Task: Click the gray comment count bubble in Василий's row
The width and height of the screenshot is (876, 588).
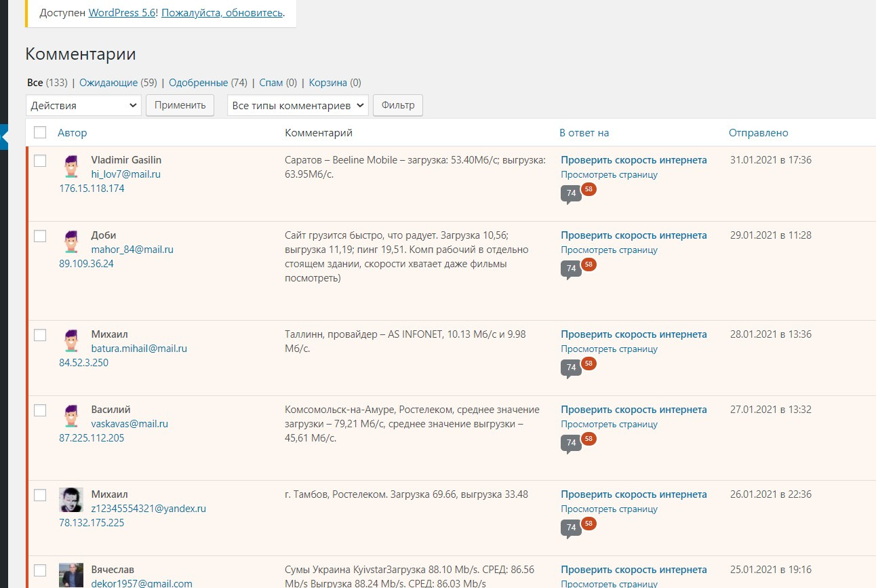Action: coord(571,444)
